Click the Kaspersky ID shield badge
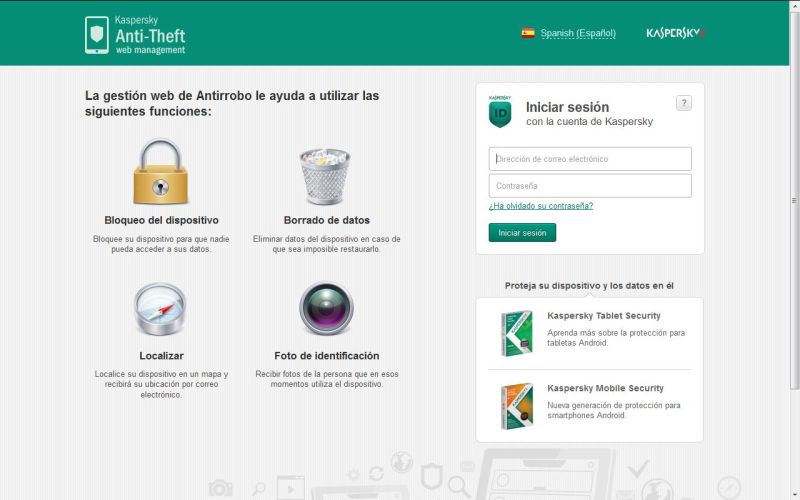800x500 pixels. point(500,112)
